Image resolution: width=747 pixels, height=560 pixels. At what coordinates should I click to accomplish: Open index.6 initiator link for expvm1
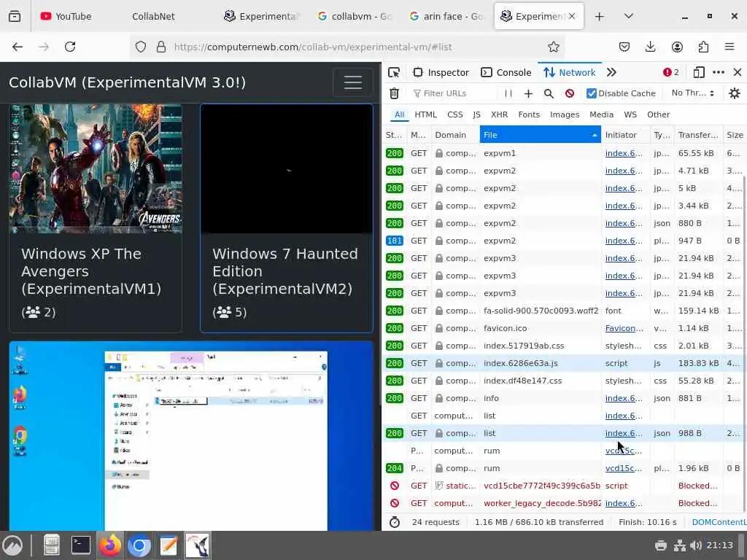pyautogui.click(x=624, y=153)
